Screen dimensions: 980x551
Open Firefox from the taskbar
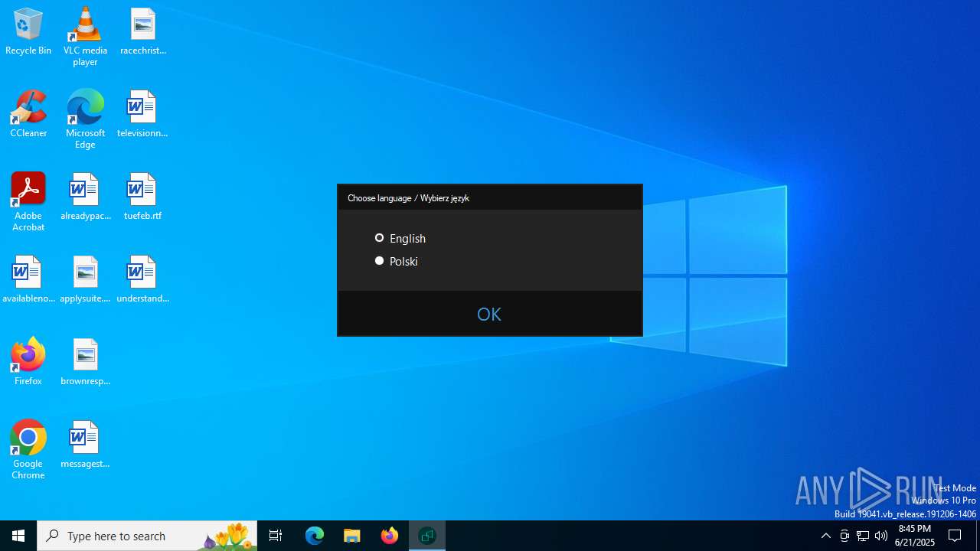(390, 536)
